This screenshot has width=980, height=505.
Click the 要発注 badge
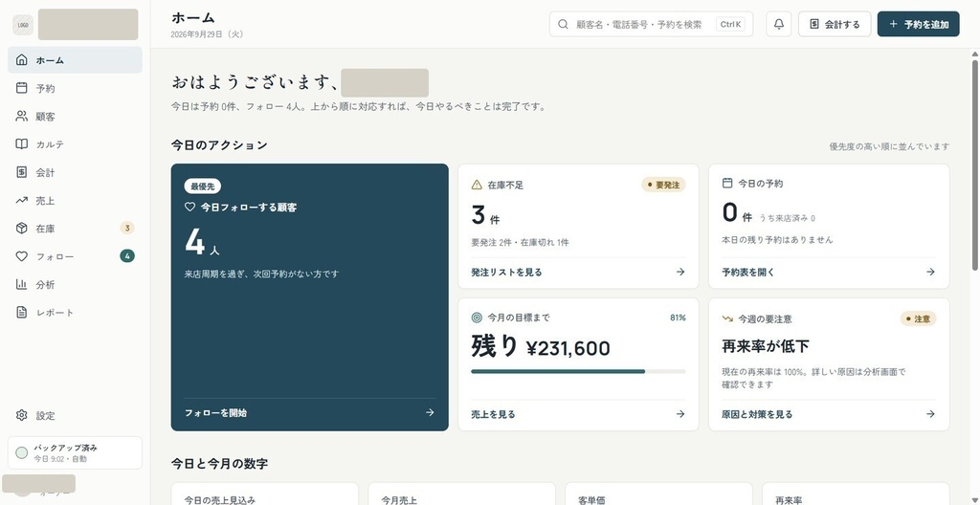[x=663, y=185]
